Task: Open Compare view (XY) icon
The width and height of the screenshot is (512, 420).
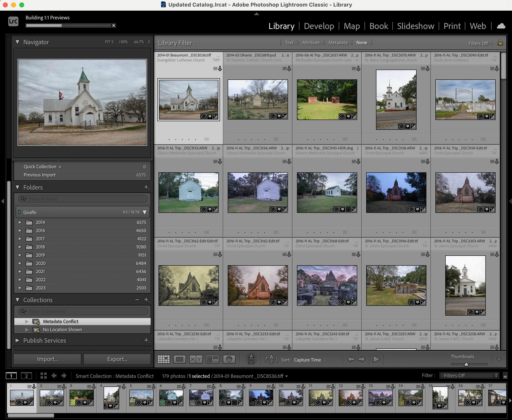Action: point(196,359)
